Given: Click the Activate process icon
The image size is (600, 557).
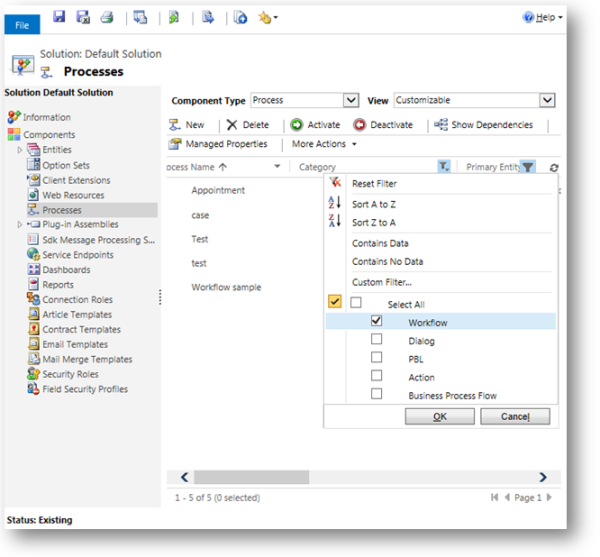Looking at the screenshot, I should (x=297, y=125).
